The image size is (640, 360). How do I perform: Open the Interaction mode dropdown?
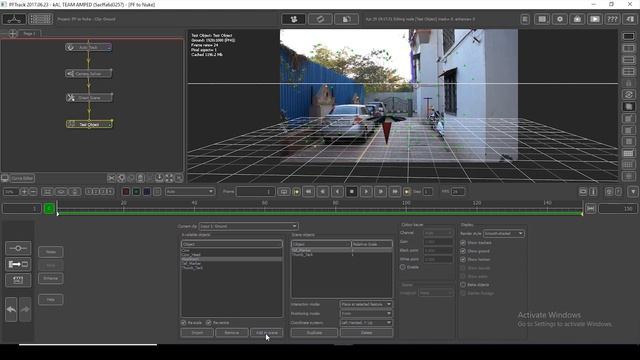[366, 304]
